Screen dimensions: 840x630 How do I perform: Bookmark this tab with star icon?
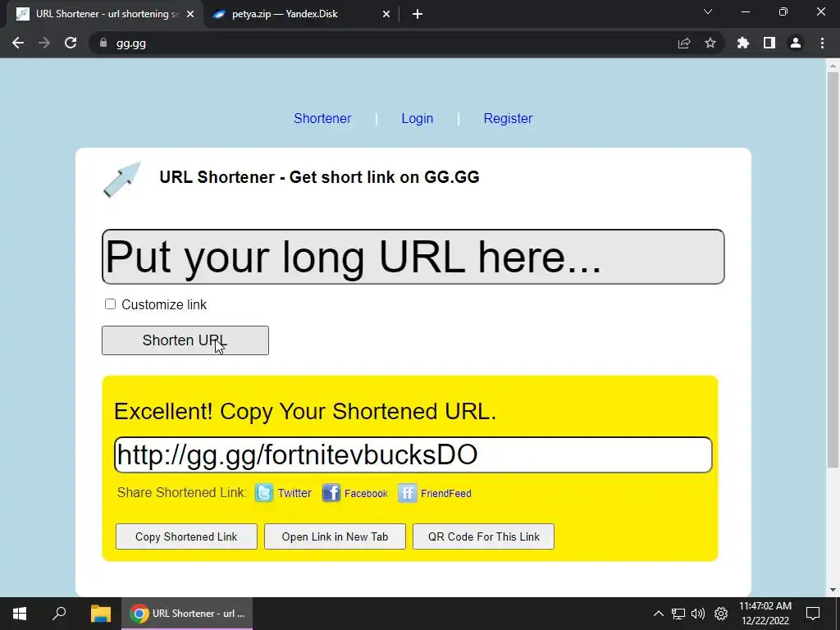[x=710, y=43]
